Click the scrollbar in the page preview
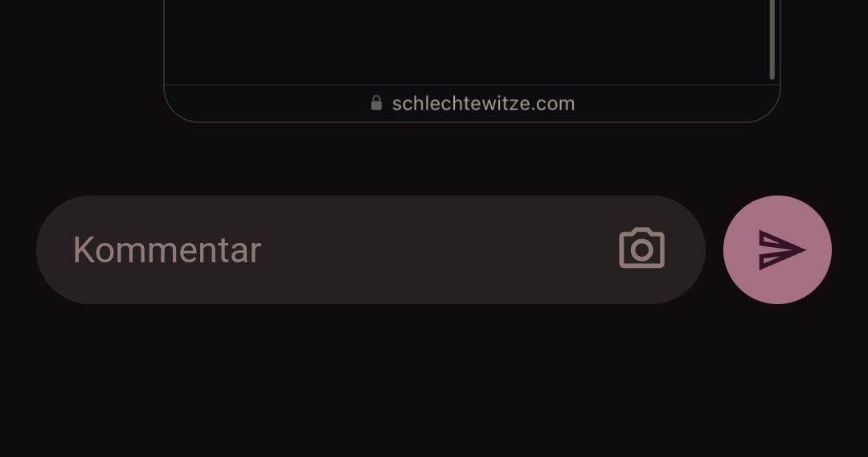The width and height of the screenshot is (868, 457). pos(772,39)
